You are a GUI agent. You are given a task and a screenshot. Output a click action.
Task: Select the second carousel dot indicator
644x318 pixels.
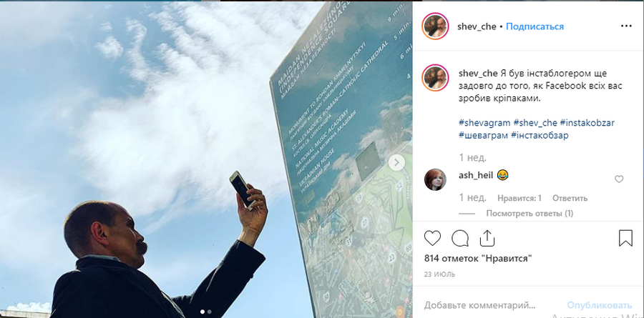209,312
